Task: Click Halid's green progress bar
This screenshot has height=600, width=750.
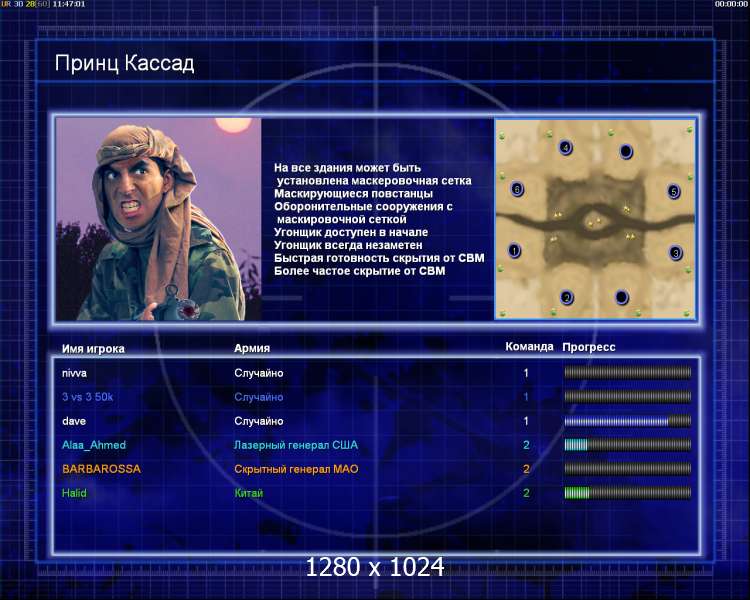Action: 628,492
